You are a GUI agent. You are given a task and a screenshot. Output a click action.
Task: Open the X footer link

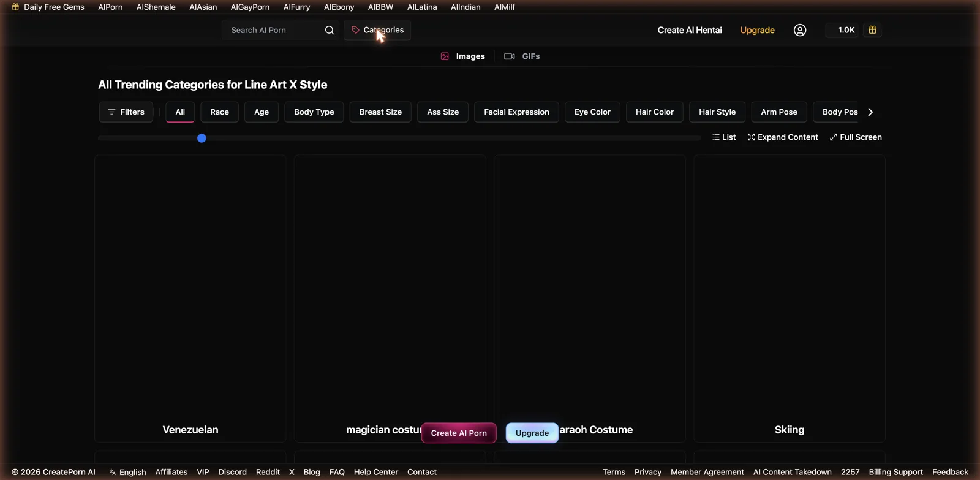[292, 472]
